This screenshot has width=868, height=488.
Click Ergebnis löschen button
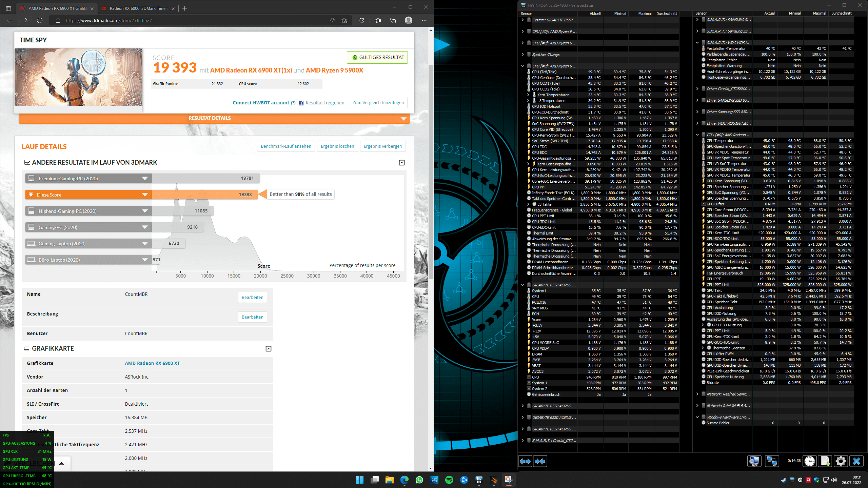point(337,146)
